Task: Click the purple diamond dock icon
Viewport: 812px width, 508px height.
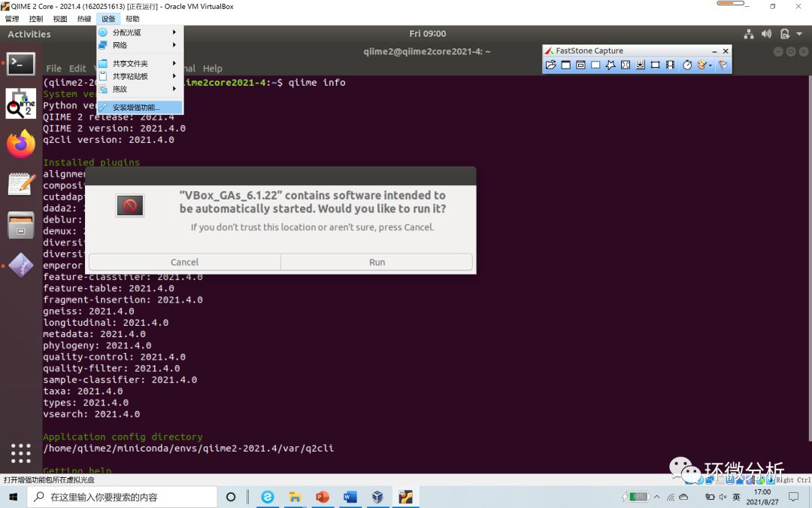Action: click(x=21, y=266)
